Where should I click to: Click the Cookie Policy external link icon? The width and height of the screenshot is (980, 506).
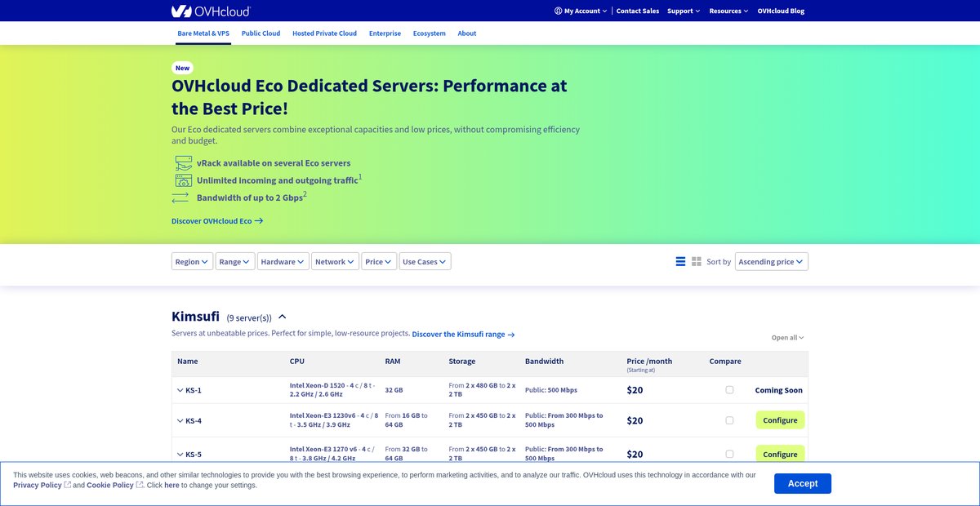click(x=140, y=485)
